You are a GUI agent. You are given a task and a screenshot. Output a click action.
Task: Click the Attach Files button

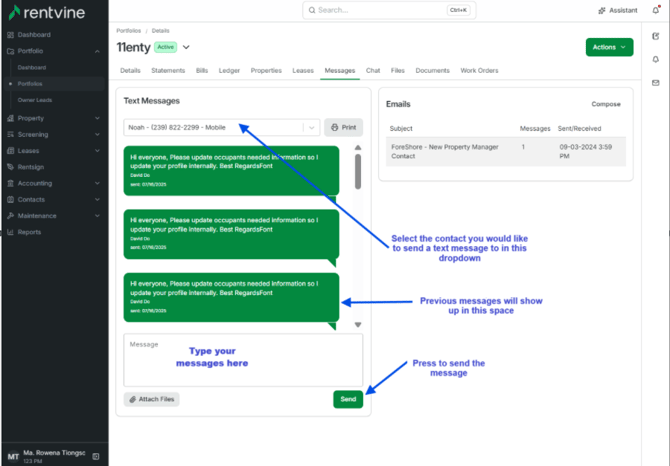click(152, 399)
